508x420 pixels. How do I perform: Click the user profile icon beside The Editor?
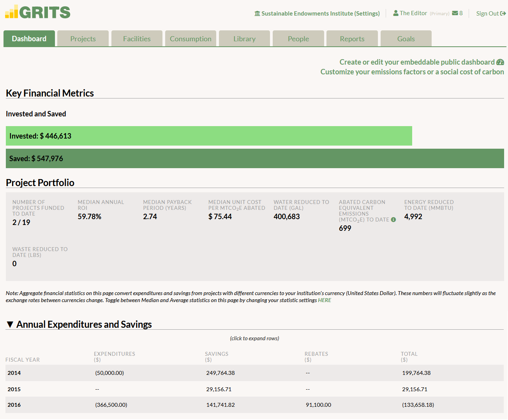[x=396, y=13]
